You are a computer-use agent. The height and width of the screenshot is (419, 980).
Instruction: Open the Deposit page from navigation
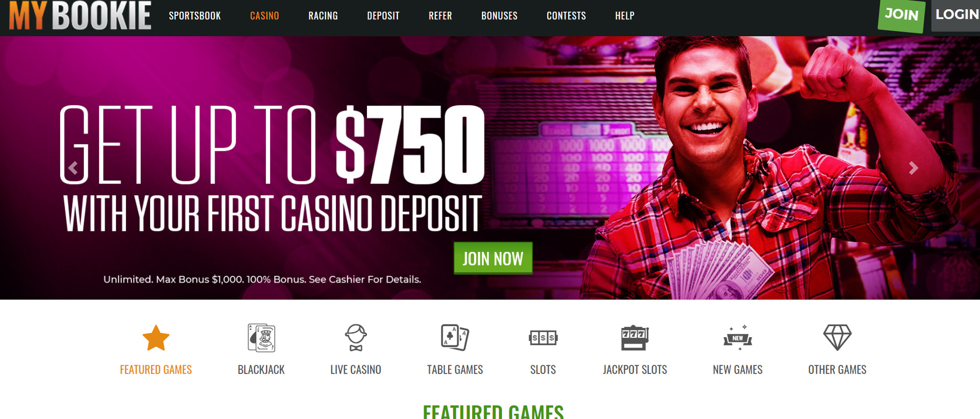pyautogui.click(x=383, y=16)
